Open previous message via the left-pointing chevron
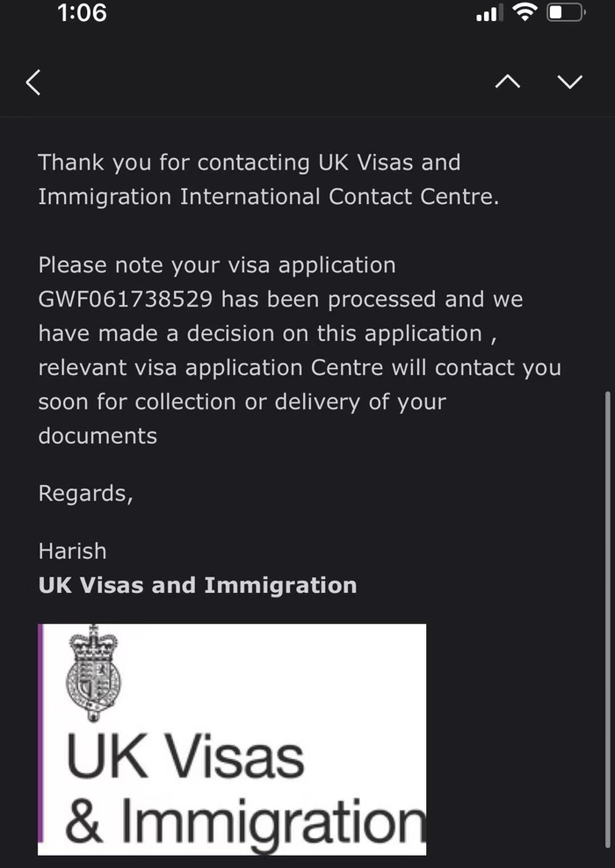This screenshot has width=615, height=868. pos(33,82)
